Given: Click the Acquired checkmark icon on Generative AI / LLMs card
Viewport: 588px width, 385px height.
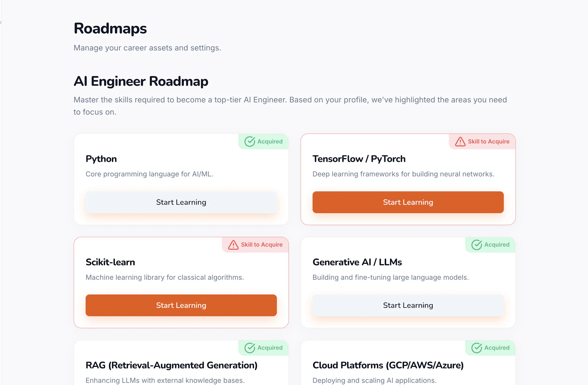Looking at the screenshot, I should click(477, 245).
